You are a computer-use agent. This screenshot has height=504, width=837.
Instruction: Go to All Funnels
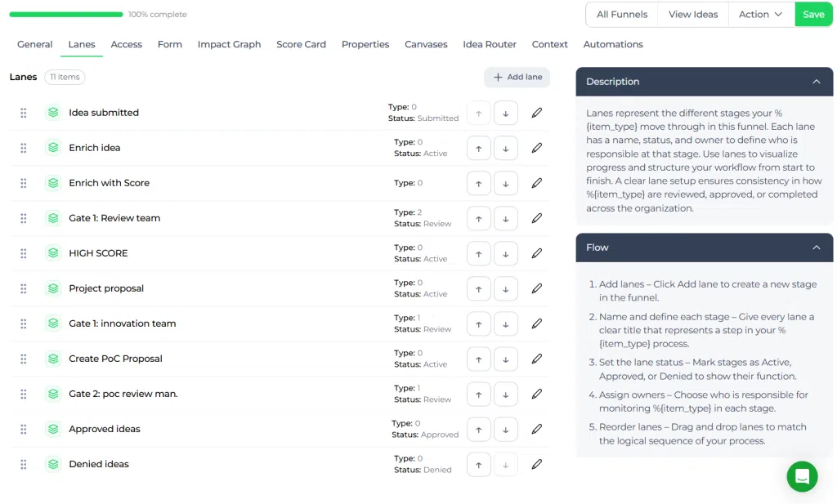622,15
